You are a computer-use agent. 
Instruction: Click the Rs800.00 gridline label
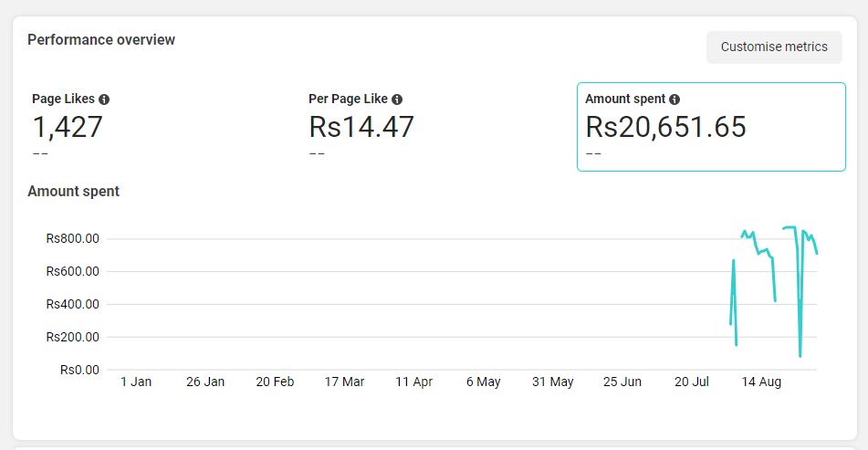coord(72,238)
